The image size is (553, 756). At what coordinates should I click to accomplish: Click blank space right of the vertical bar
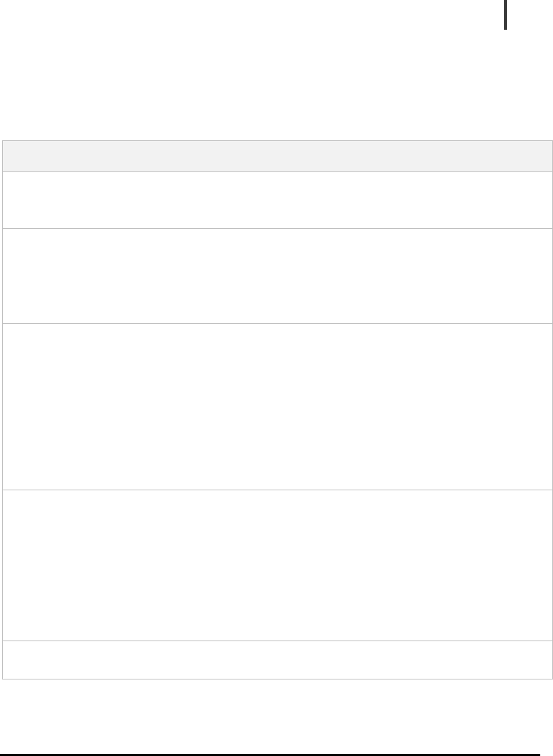(x=530, y=15)
